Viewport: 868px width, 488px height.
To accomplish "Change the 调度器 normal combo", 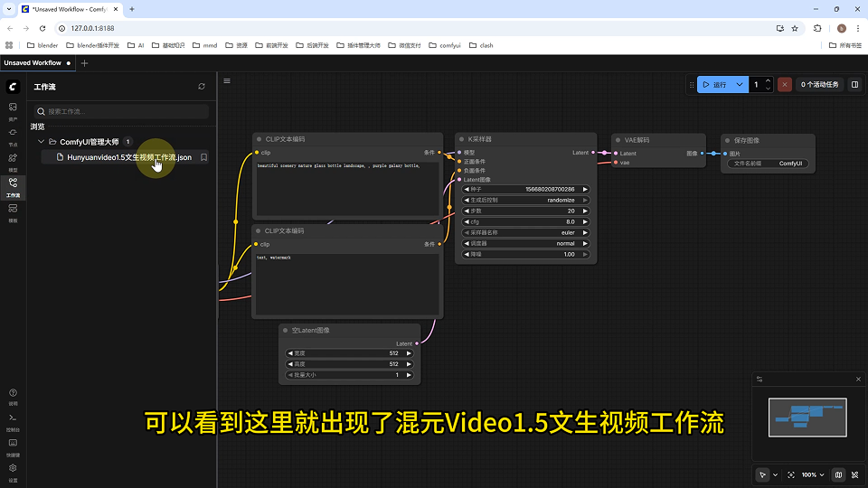I will click(525, 243).
